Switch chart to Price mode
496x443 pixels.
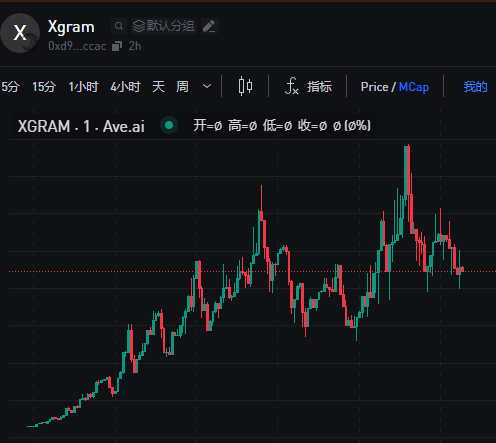374,87
